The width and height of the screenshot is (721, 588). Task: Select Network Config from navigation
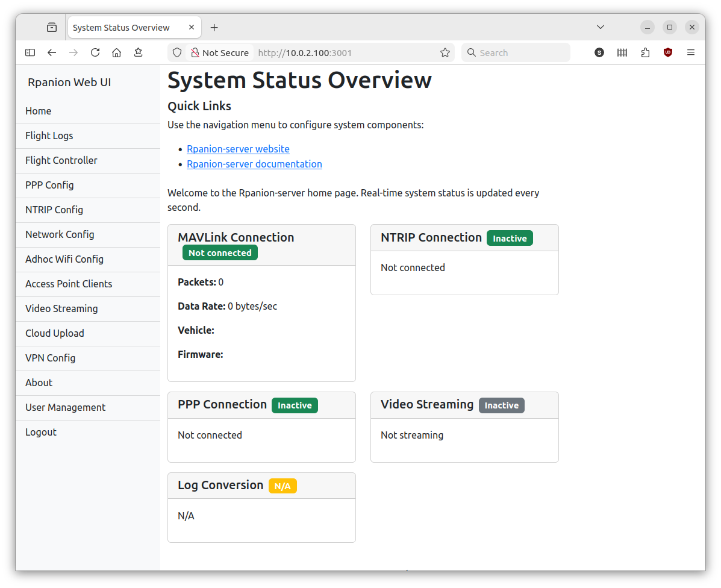(60, 234)
